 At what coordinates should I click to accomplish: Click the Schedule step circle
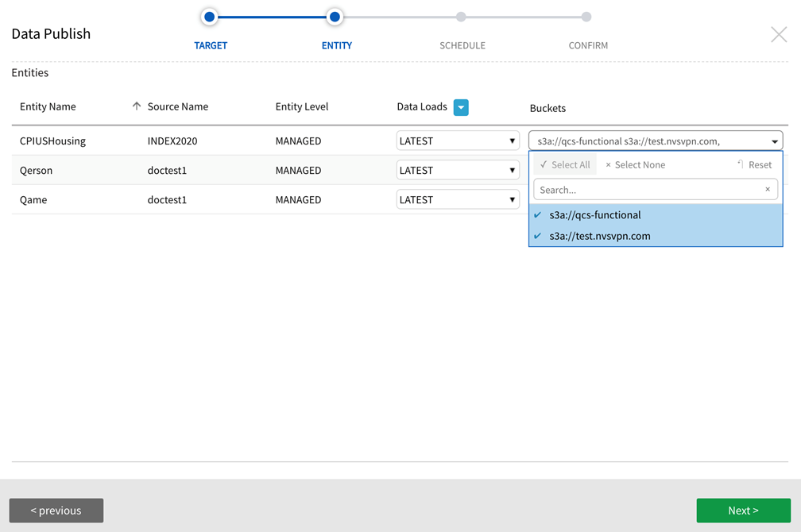461,17
